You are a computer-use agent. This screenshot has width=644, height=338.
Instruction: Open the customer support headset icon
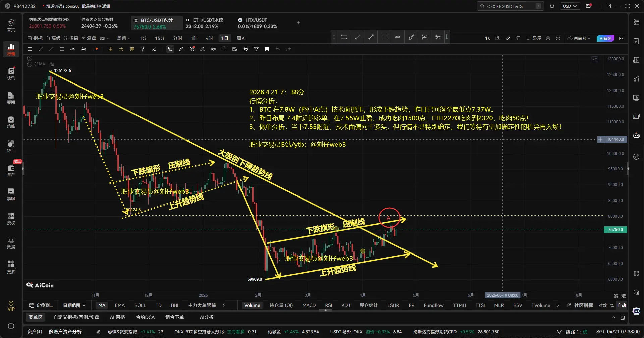636,292
